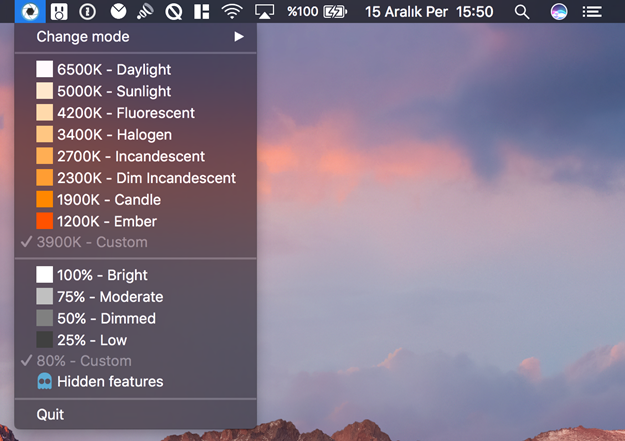The width and height of the screenshot is (625, 441).
Task: Pick the orange 1200K Ember swatch
Action: [x=45, y=221]
